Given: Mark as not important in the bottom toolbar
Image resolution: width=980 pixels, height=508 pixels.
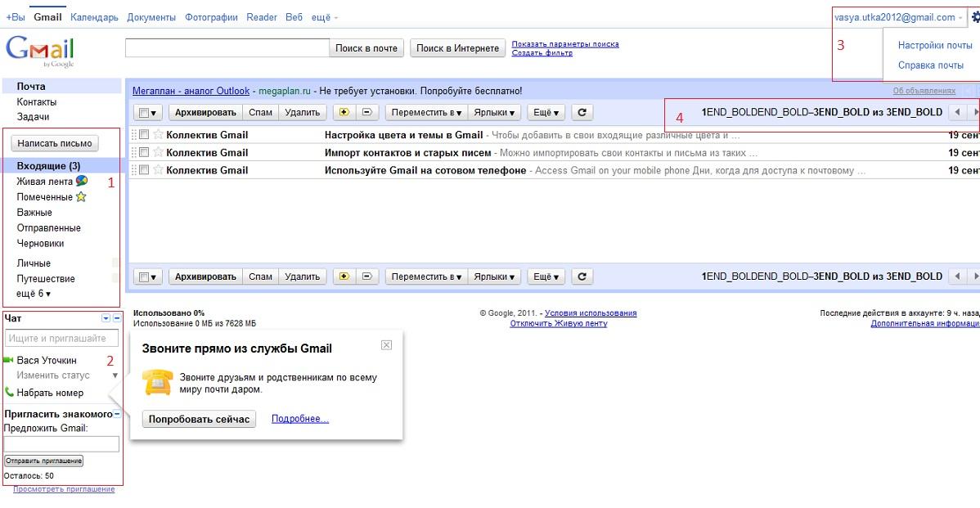Looking at the screenshot, I should (366, 276).
